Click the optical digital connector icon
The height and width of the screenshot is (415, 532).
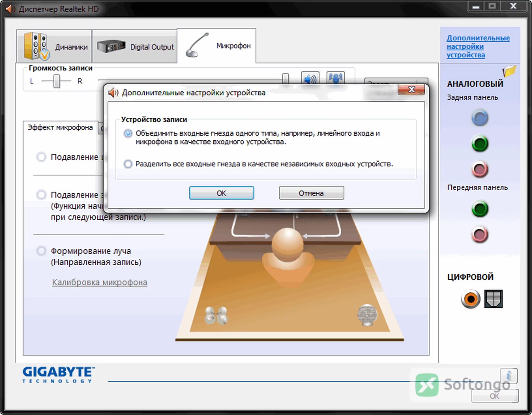coord(493,299)
